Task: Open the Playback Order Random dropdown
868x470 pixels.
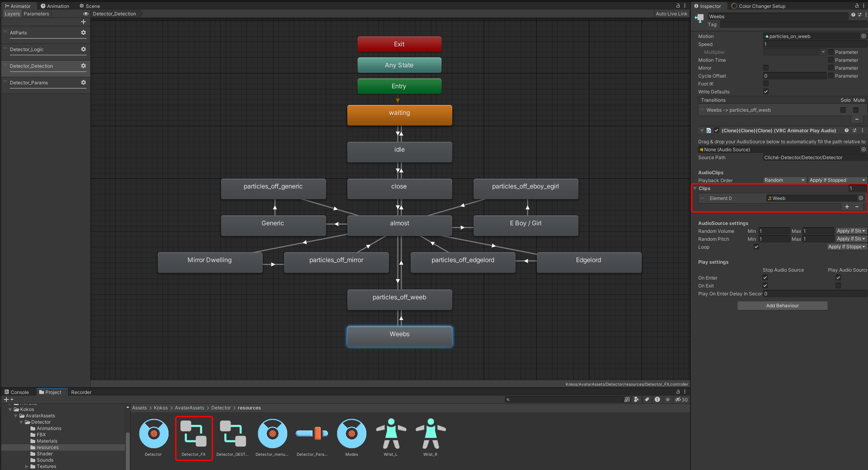Action: point(785,180)
